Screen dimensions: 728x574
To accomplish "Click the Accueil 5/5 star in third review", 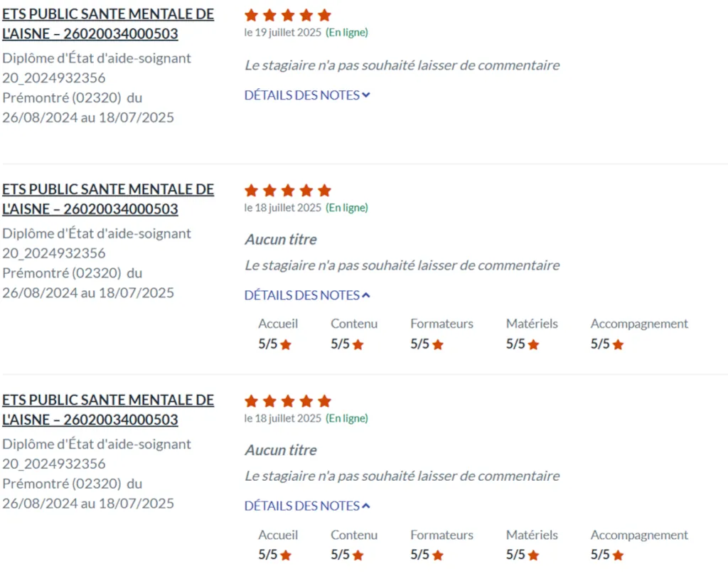I will (x=286, y=556).
